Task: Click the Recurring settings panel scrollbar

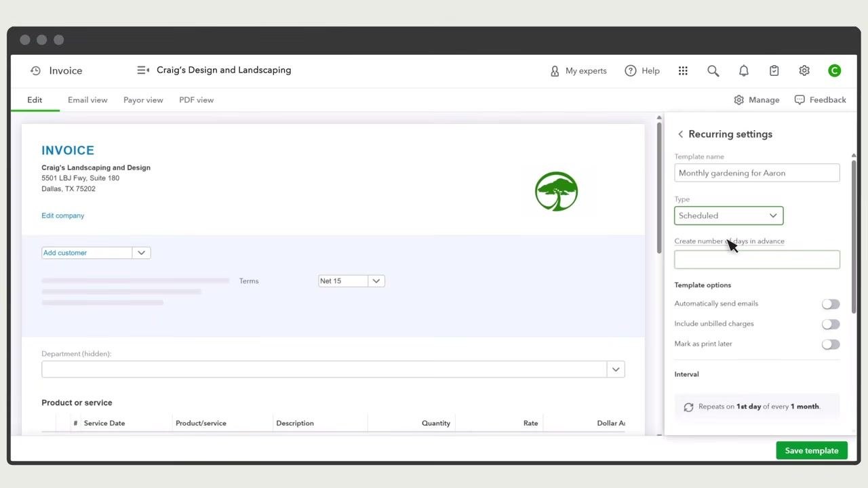Action: pyautogui.click(x=853, y=237)
